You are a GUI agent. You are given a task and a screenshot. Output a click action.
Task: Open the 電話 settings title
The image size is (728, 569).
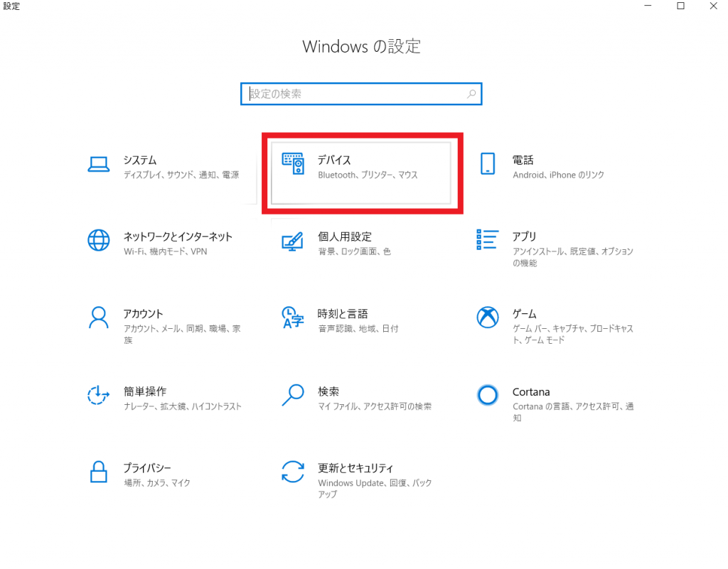(x=523, y=160)
